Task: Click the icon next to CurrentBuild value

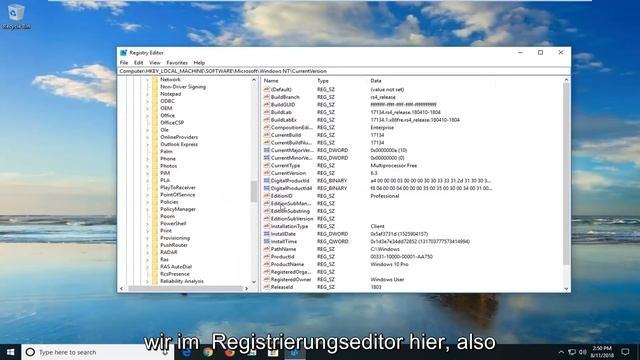Action: point(267,135)
